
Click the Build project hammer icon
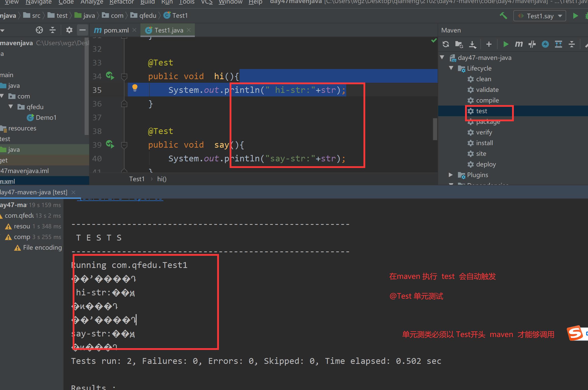pyautogui.click(x=503, y=16)
